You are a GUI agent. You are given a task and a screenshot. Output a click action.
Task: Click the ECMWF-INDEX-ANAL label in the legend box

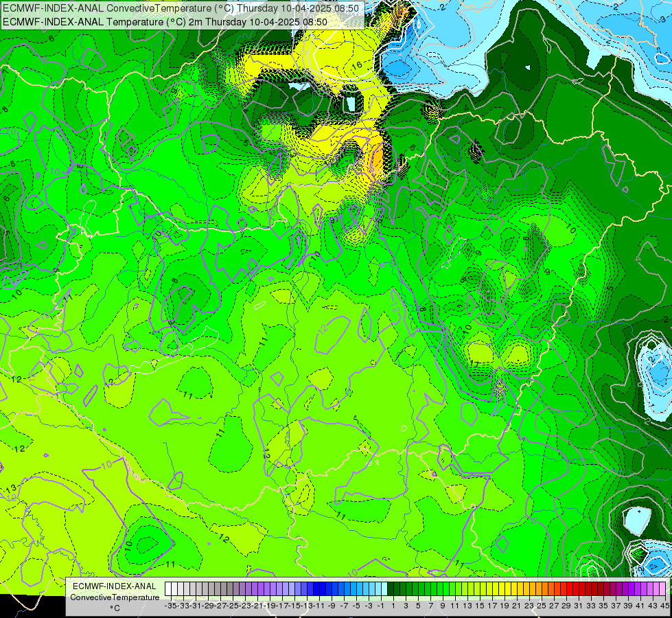(x=115, y=586)
